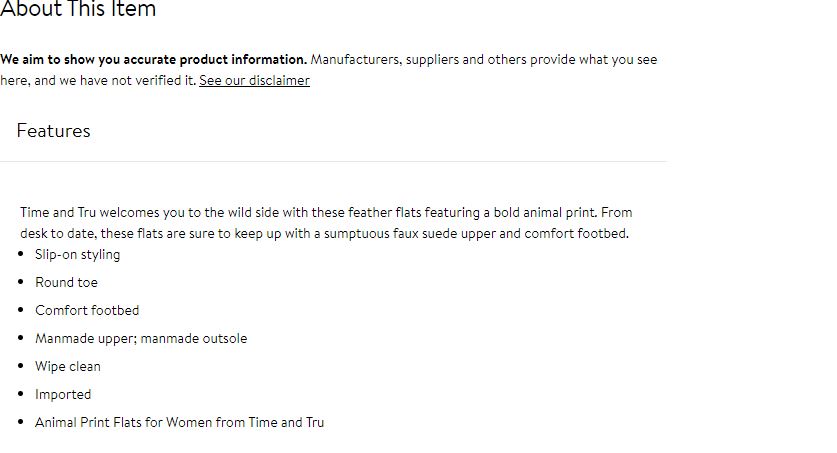
Task: Click the Time and Tru description paragraph
Action: (326, 223)
